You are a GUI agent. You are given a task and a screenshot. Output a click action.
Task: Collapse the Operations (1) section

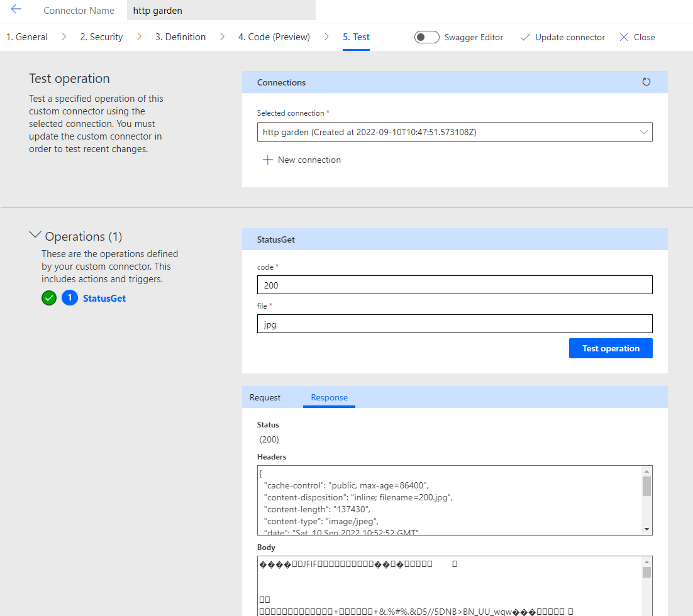click(35, 235)
